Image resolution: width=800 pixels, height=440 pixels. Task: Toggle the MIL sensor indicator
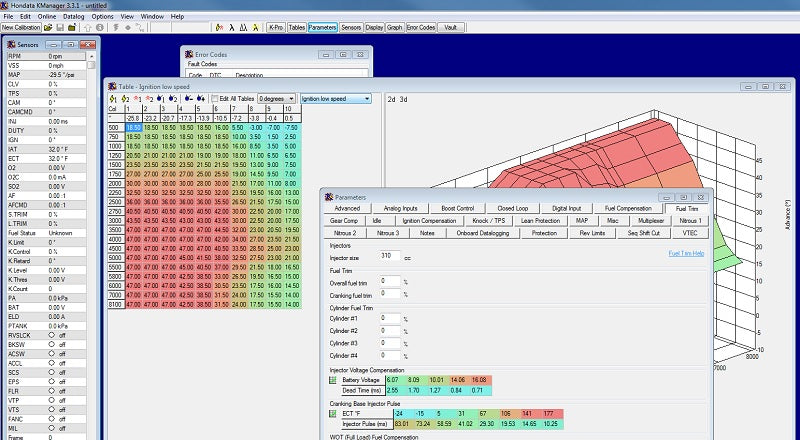pos(51,426)
